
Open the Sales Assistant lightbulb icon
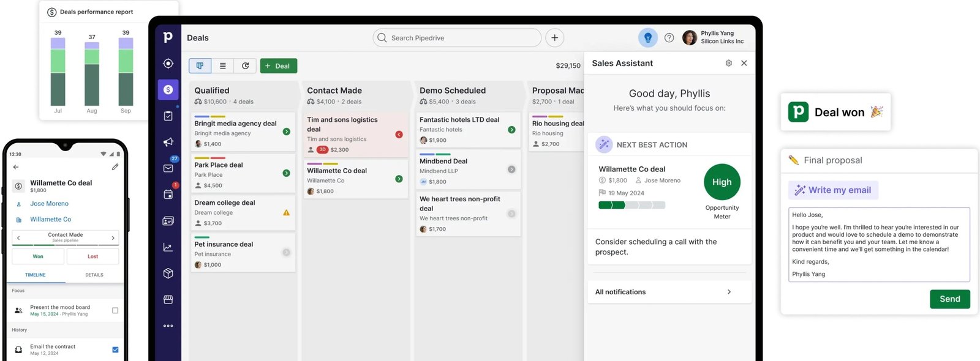click(648, 38)
